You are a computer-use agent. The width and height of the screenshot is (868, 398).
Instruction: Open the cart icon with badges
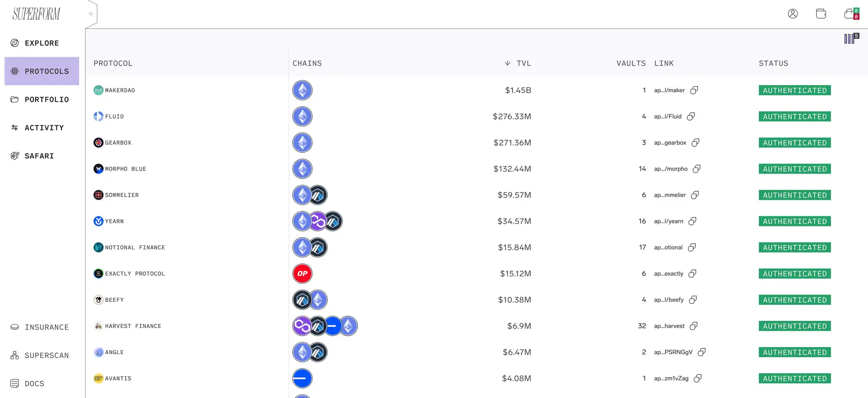click(850, 14)
